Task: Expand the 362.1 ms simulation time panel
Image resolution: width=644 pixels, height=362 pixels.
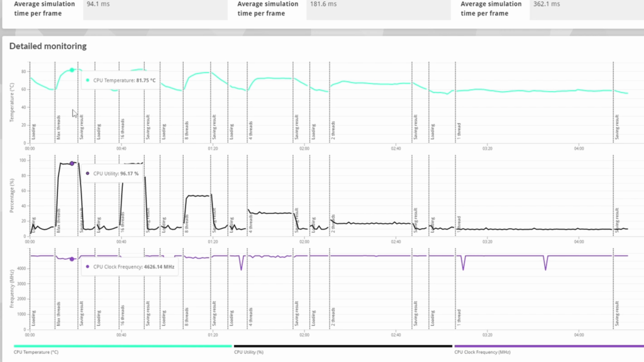Action: [491, 8]
